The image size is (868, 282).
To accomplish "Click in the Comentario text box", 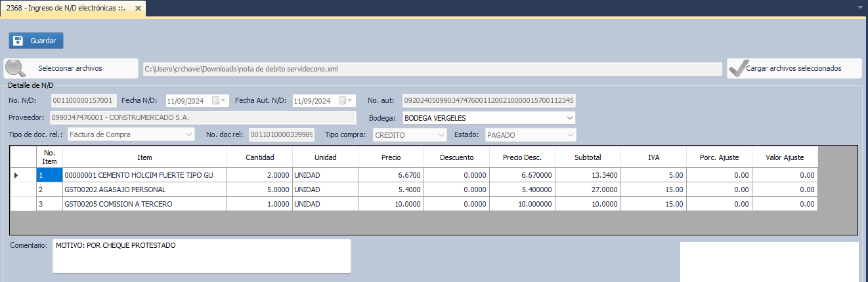I will click(202, 256).
